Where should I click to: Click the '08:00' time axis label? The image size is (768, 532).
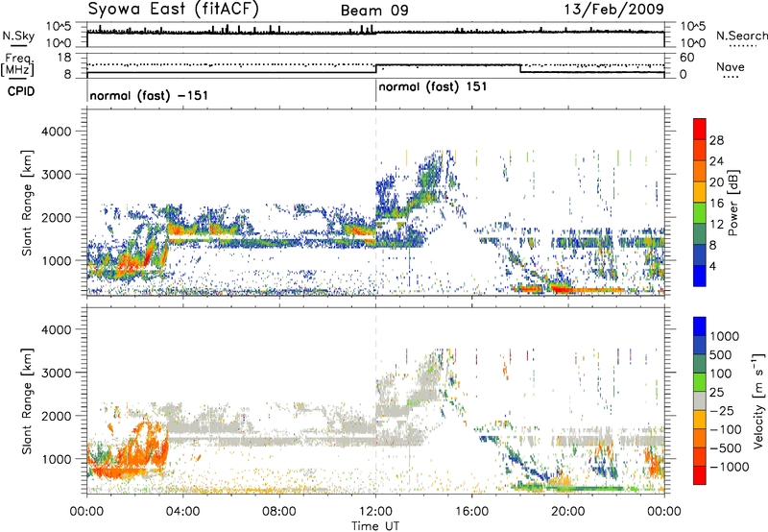(x=279, y=512)
